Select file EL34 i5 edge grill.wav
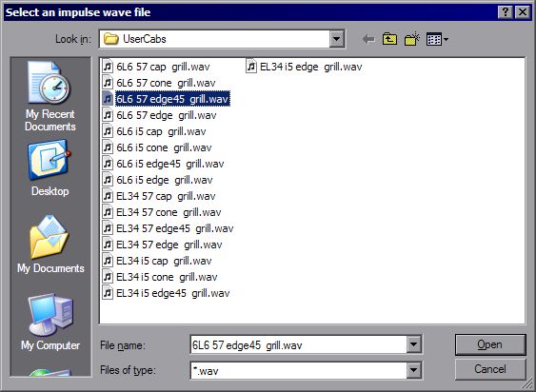This screenshot has width=536, height=392. coord(304,67)
